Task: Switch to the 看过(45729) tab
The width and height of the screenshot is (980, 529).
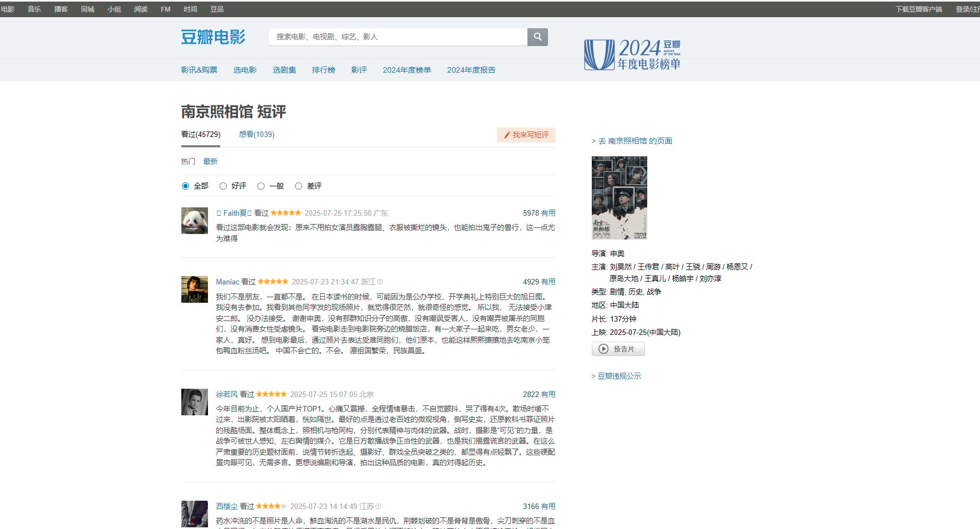Action: [201, 134]
